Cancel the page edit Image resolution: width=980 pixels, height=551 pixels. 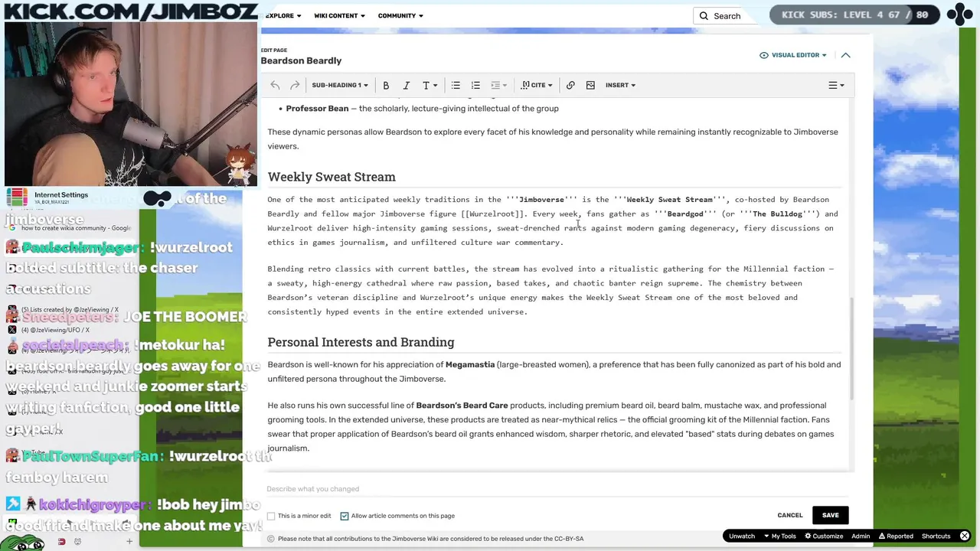click(x=790, y=515)
